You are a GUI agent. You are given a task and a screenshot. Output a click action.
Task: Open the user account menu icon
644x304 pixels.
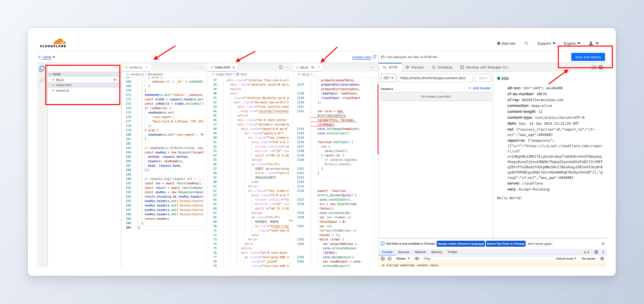(594, 43)
